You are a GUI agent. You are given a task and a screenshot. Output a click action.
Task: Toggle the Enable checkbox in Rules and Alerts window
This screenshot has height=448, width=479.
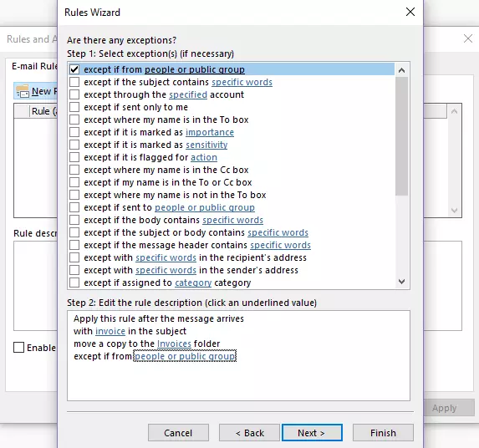coord(18,348)
